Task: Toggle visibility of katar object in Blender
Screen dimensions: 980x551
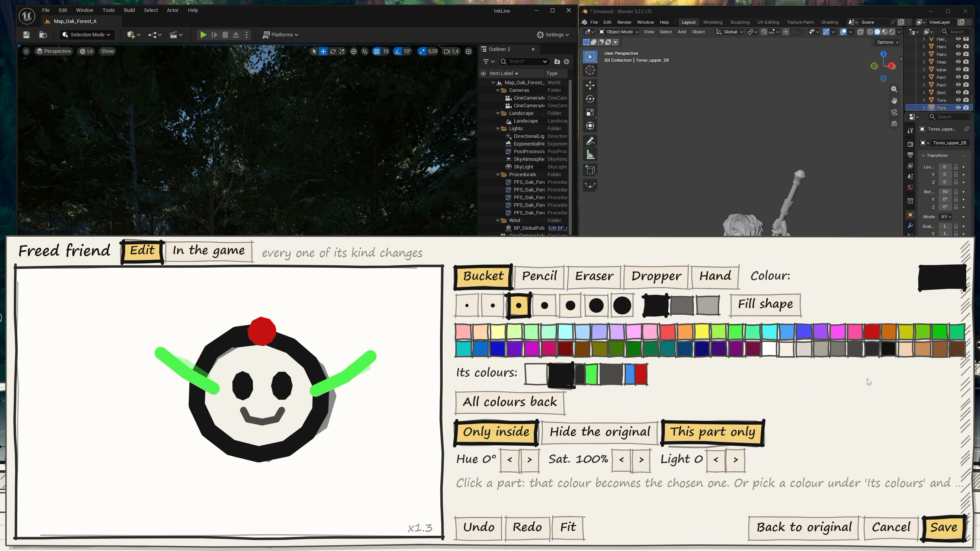Action: [958, 70]
